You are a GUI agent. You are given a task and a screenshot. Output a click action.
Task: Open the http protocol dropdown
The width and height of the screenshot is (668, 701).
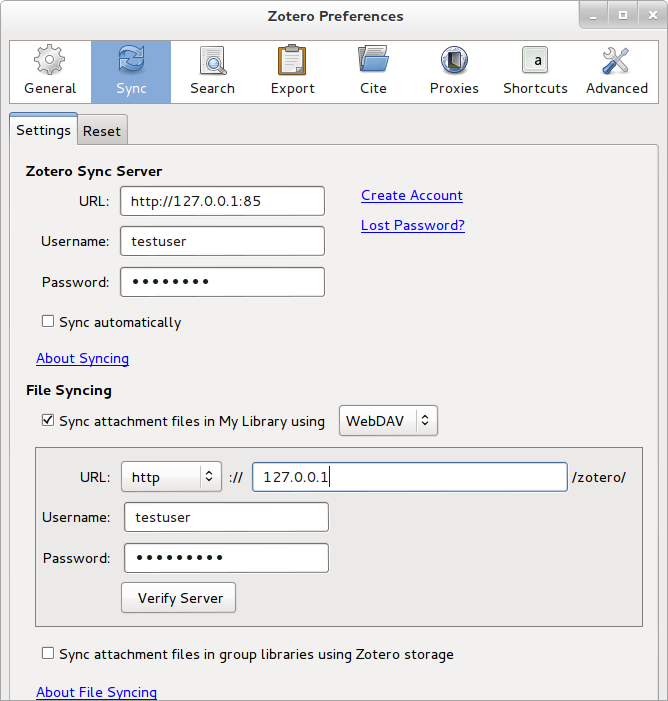[x=171, y=477]
